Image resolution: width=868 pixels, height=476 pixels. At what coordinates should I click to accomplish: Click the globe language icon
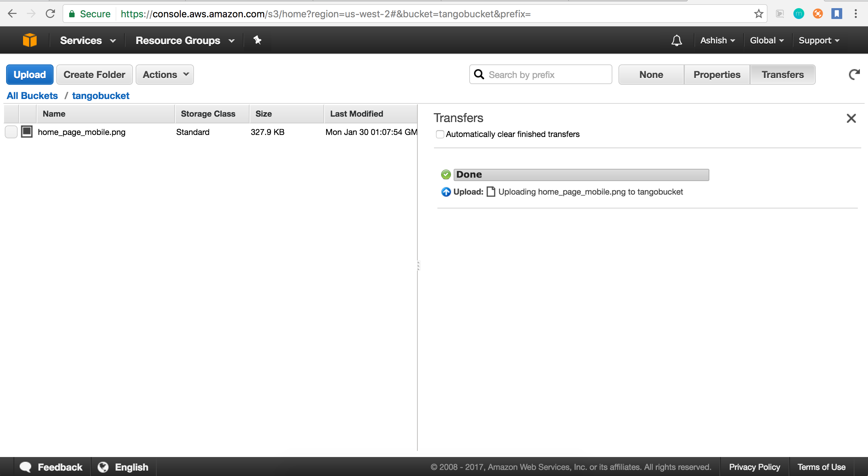point(103,467)
